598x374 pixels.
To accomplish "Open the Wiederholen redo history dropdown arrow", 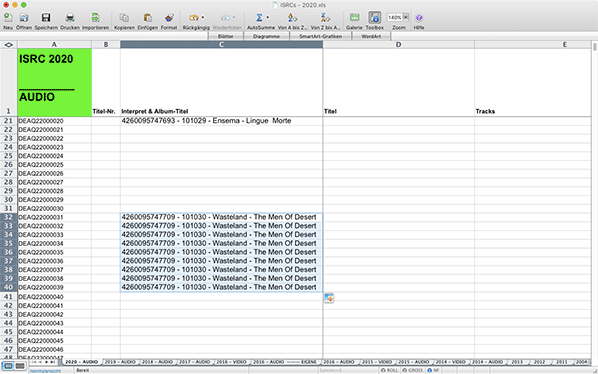I will tap(234, 17).
